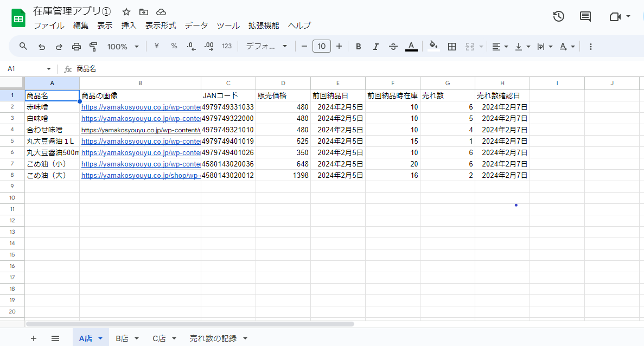Open the zoom 100% dropdown

coord(123,47)
